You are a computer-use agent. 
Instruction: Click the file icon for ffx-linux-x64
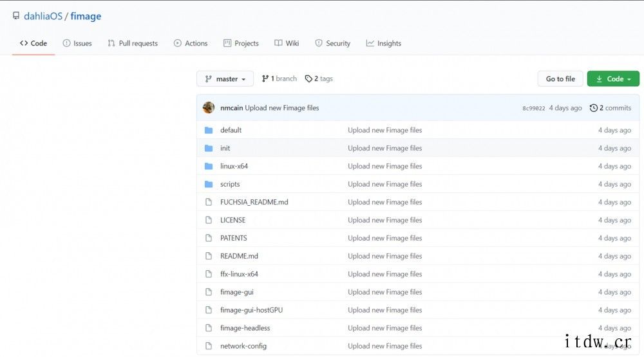coord(209,274)
